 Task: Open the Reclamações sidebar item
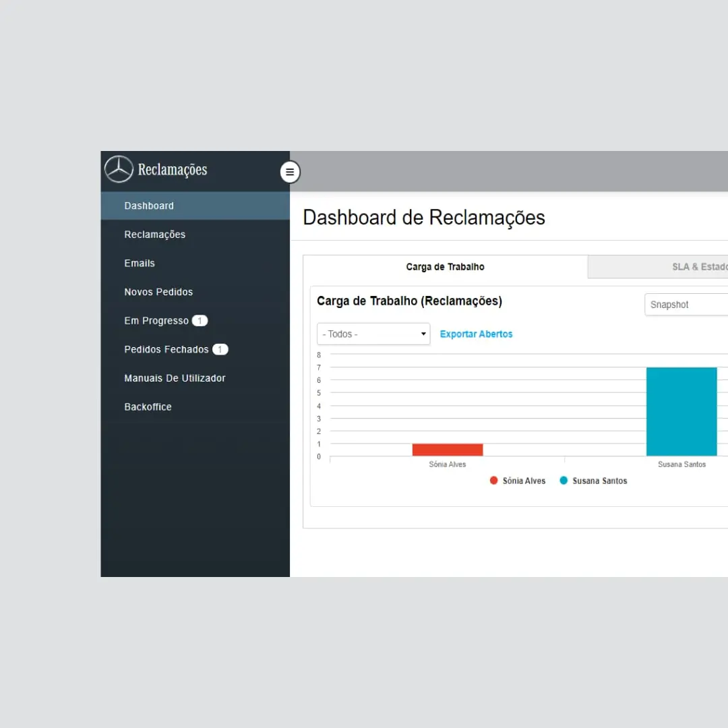tap(154, 234)
